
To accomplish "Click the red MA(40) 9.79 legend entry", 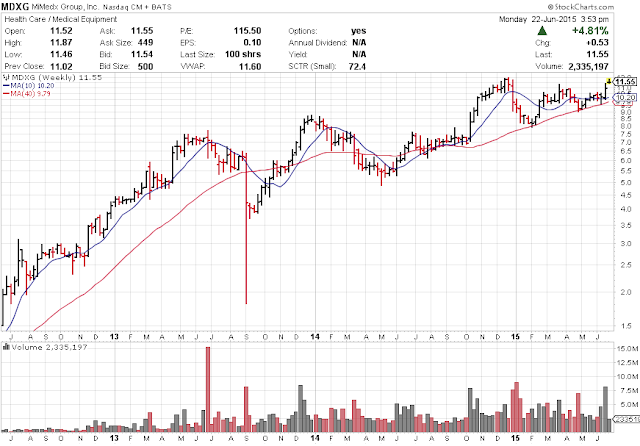I will point(27,93).
